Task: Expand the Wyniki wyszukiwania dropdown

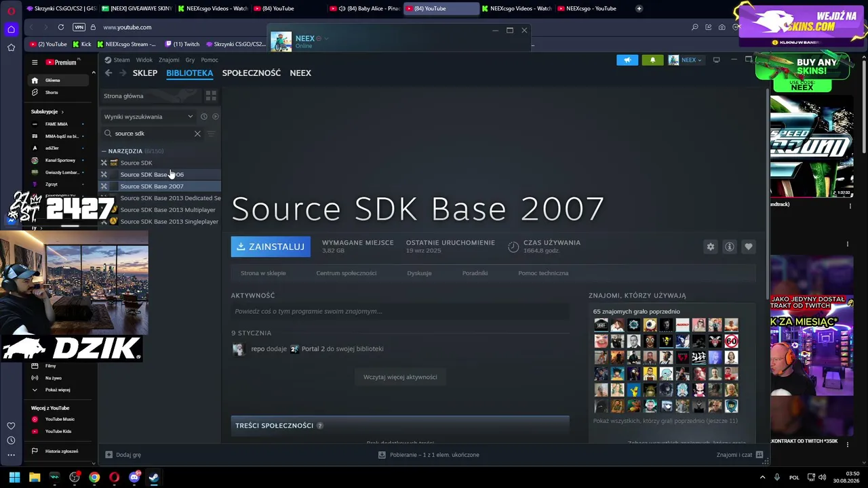Action: pyautogui.click(x=149, y=117)
